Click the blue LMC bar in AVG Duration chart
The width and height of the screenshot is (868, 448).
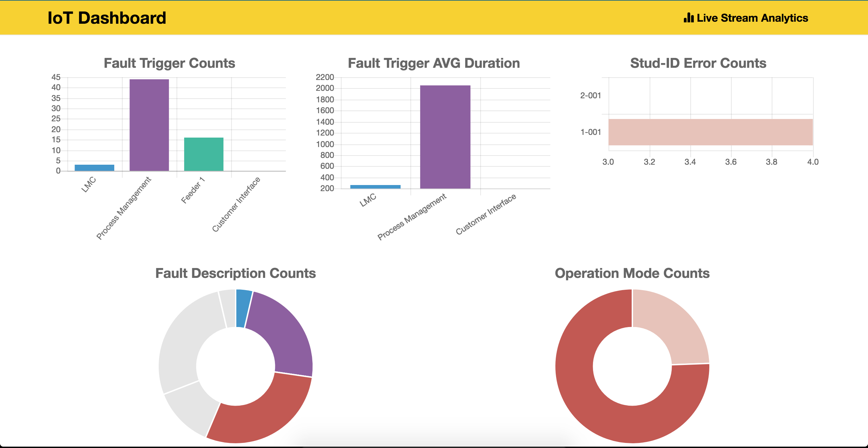coord(375,186)
